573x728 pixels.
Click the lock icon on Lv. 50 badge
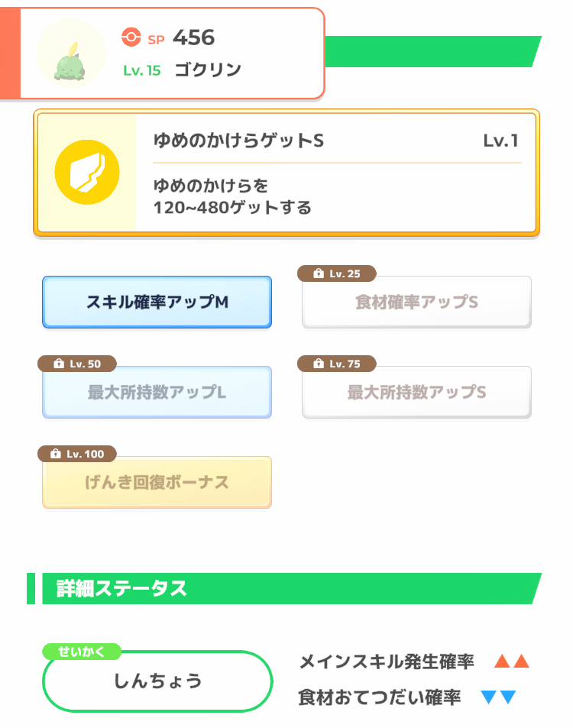(59, 364)
